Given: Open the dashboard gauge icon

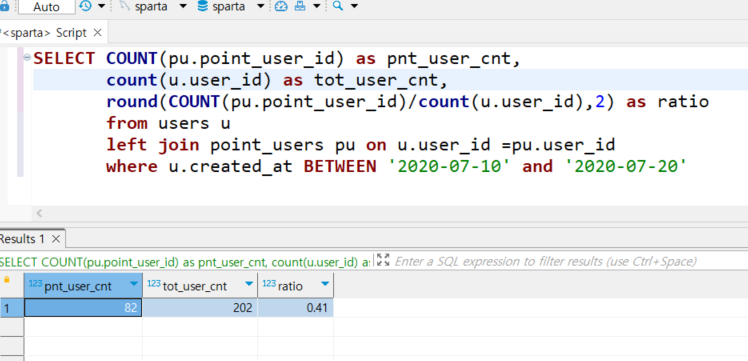Looking at the screenshot, I should 281,6.
